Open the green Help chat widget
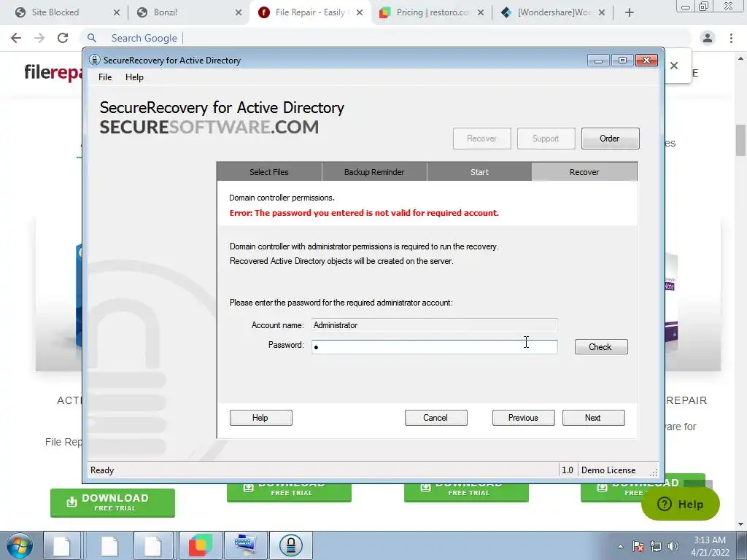The width and height of the screenshot is (747, 560). tap(681, 505)
